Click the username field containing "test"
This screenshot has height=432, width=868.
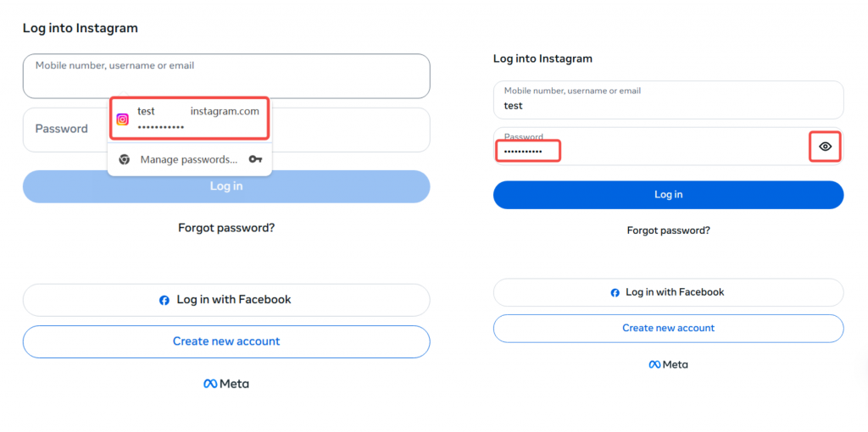coord(668,100)
